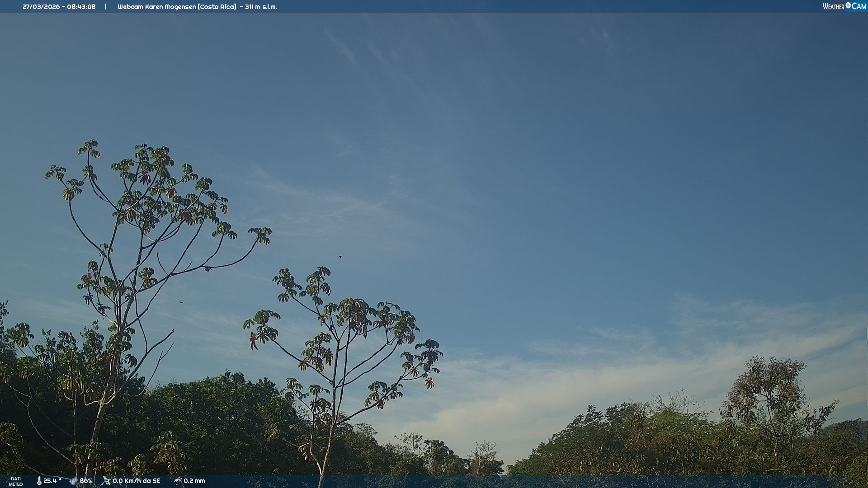Click the WeatherCam logo text
Screen dimensions: 868x488
click(x=833, y=6)
